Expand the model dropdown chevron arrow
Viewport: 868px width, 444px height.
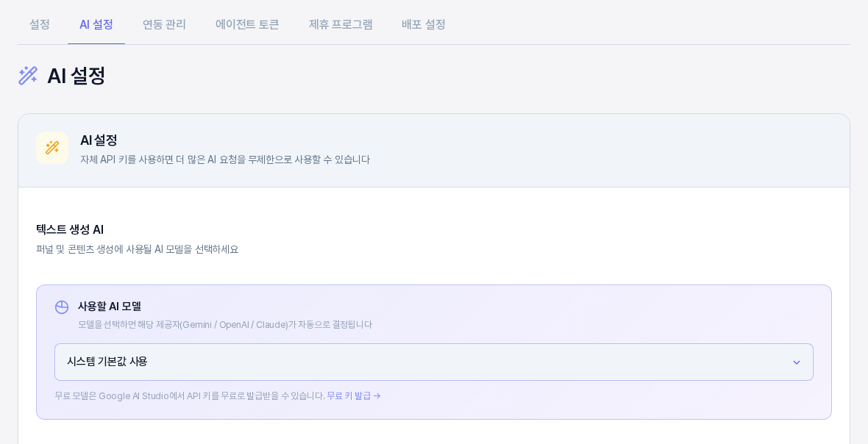pyautogui.click(x=797, y=362)
